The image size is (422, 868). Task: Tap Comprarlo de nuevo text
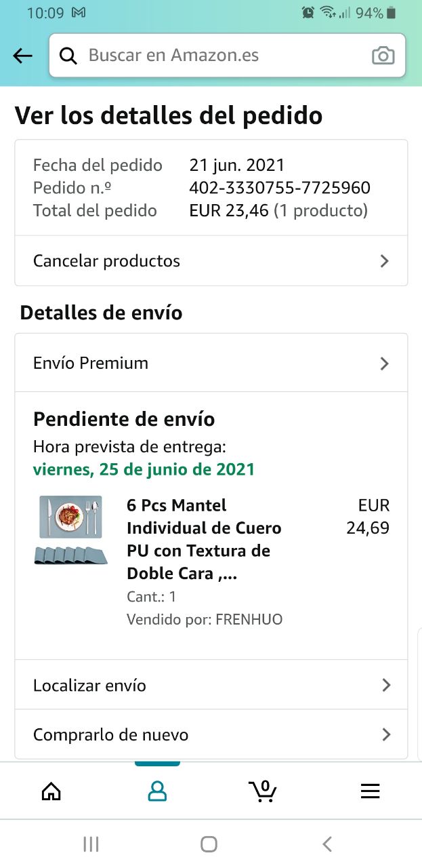111,734
